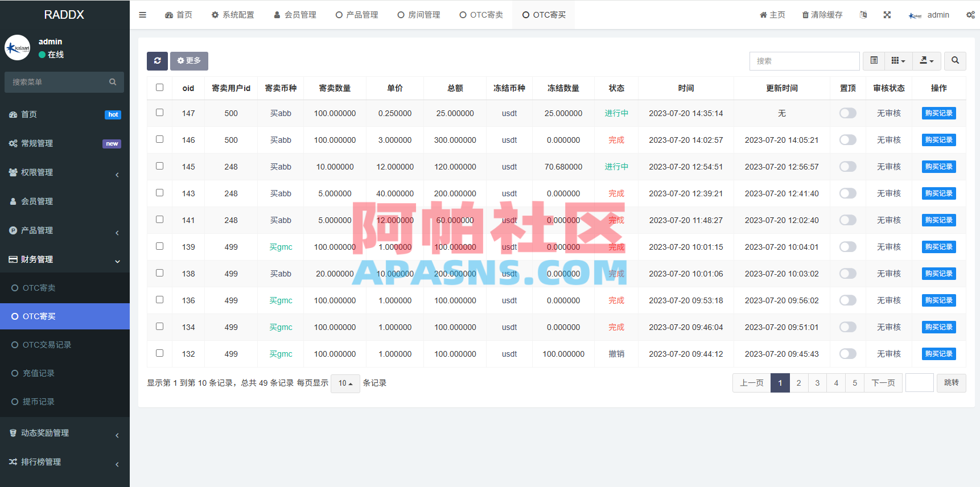Focus the page number jump input
This screenshot has width=980, height=487.
[x=919, y=383]
